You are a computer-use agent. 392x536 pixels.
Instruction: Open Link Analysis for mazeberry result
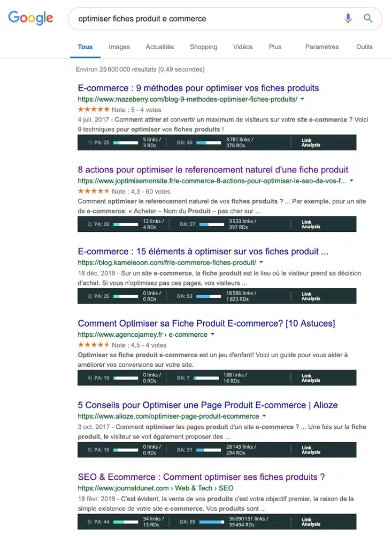click(311, 142)
